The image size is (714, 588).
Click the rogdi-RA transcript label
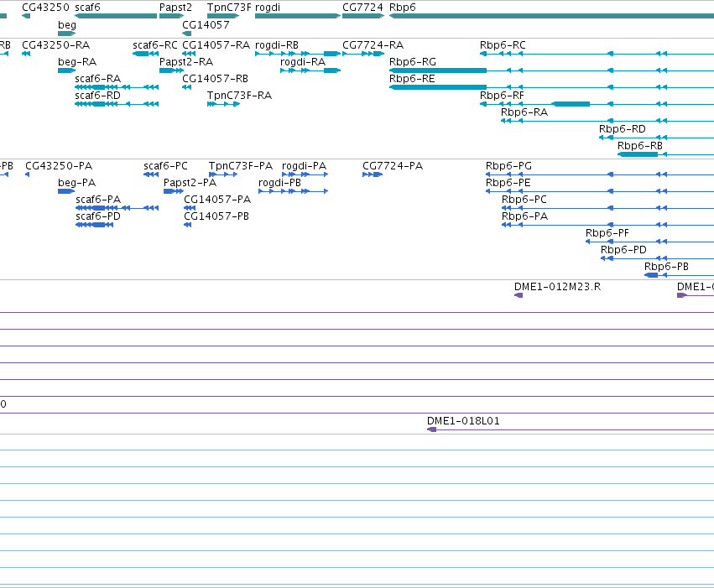pos(303,62)
